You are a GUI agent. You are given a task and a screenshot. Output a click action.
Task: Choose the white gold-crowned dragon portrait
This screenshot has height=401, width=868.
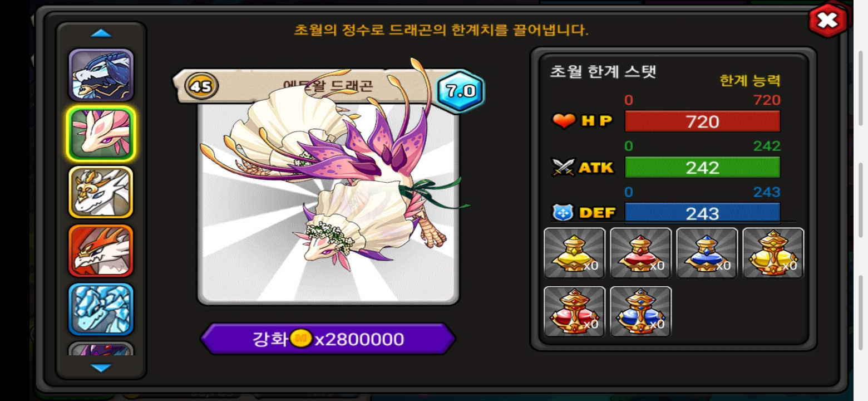pos(101,192)
